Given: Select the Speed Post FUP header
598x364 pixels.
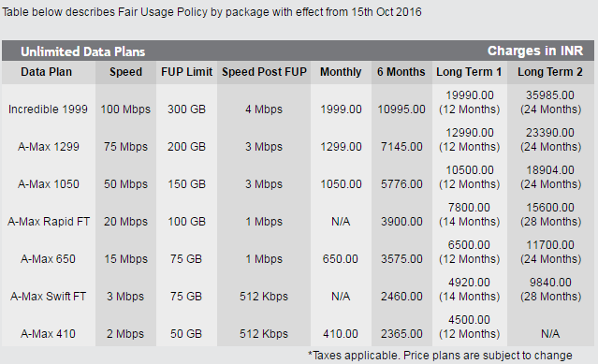Looking at the screenshot, I should pos(264,72).
